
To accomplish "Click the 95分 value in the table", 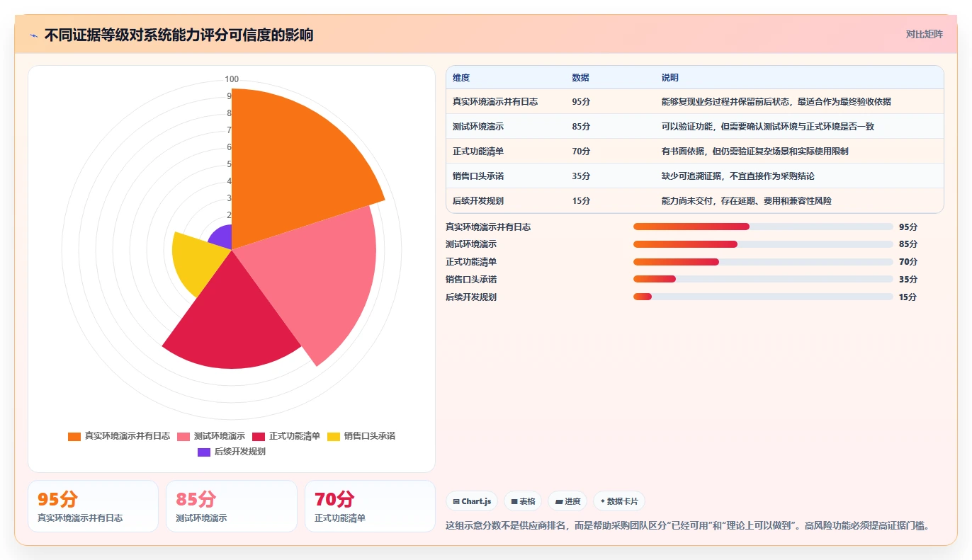I will (x=581, y=102).
